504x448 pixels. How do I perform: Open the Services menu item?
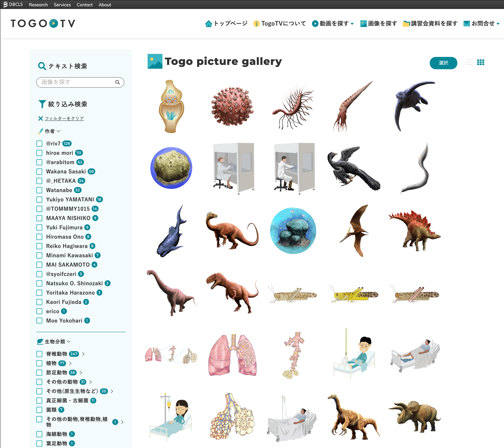click(62, 5)
